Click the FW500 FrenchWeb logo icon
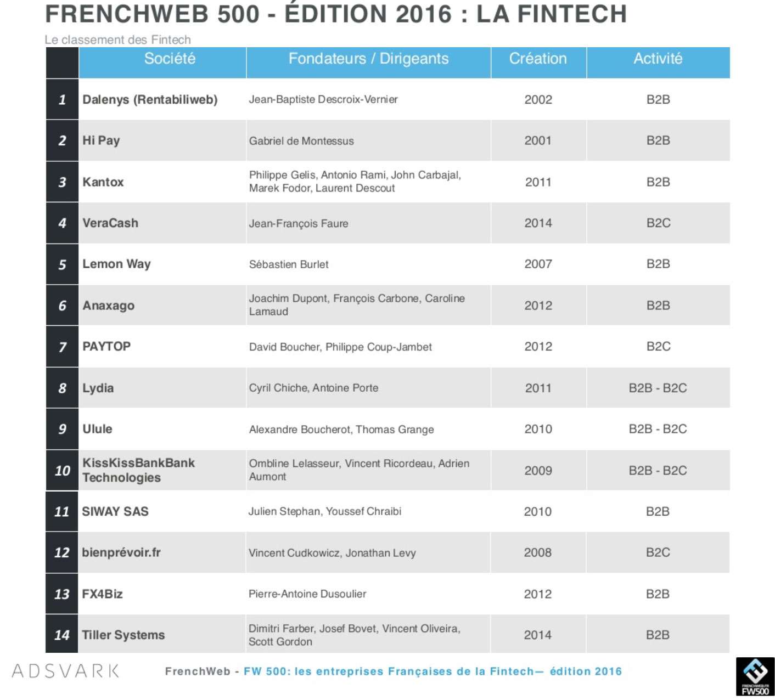The height and width of the screenshot is (700, 775). point(755,676)
